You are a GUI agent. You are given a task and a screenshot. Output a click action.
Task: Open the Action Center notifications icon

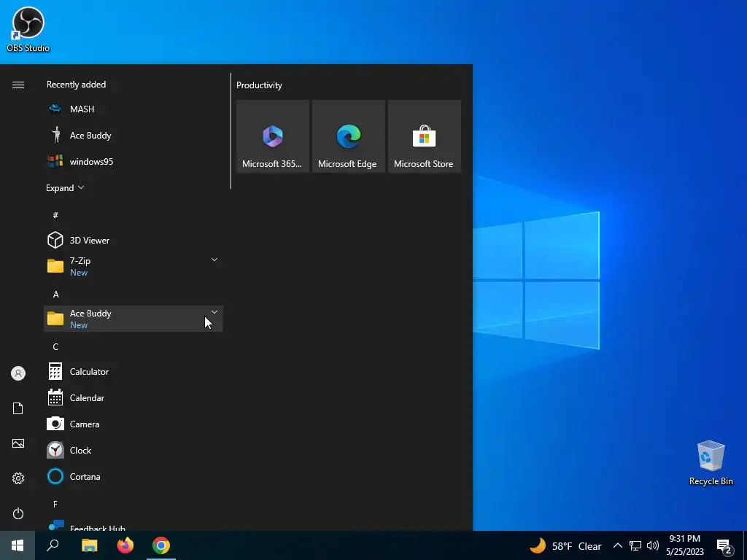pyautogui.click(x=724, y=546)
